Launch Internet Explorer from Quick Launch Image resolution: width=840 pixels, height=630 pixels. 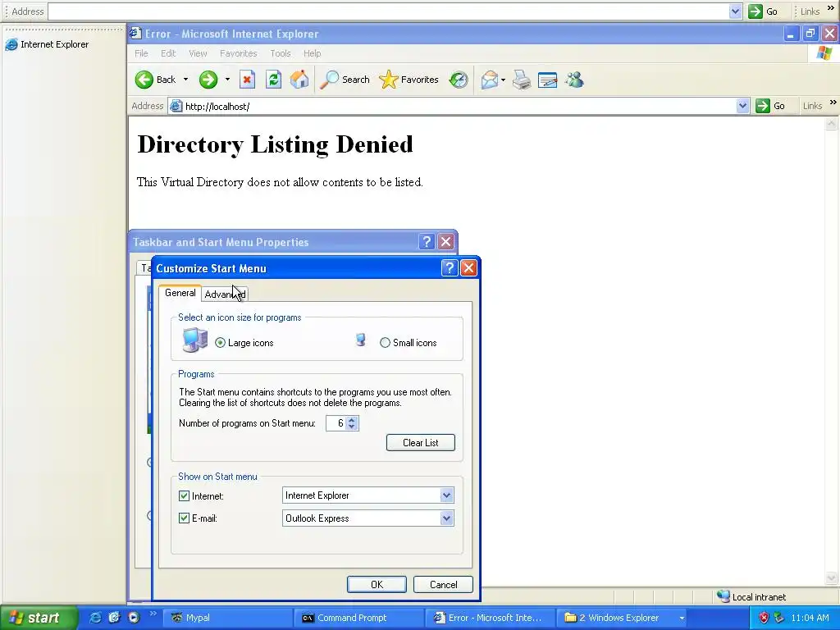(x=95, y=617)
